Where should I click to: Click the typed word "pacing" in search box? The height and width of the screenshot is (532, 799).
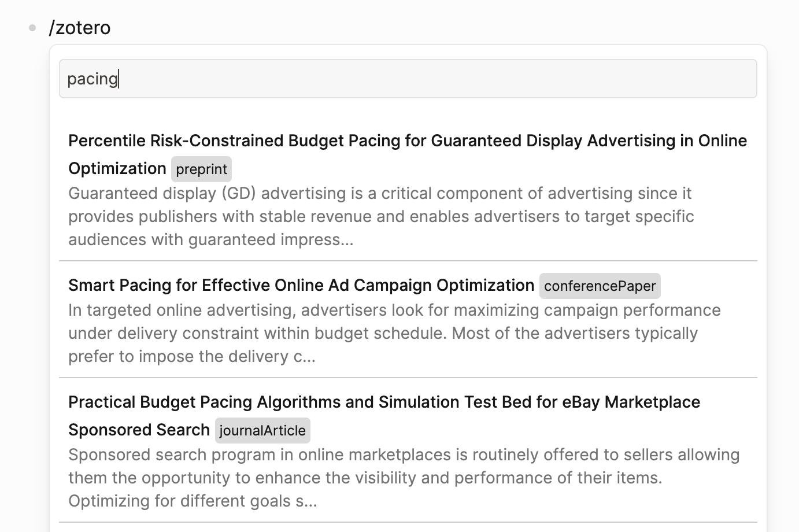tap(93, 79)
